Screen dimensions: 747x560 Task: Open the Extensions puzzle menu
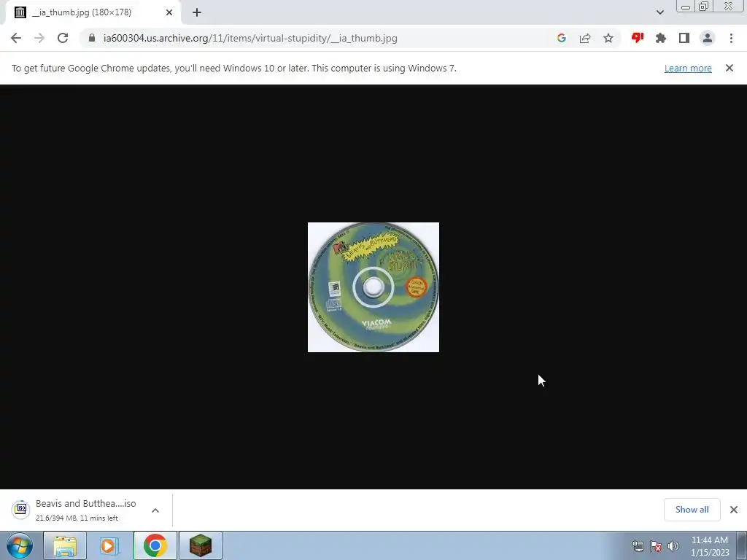pyautogui.click(x=661, y=38)
